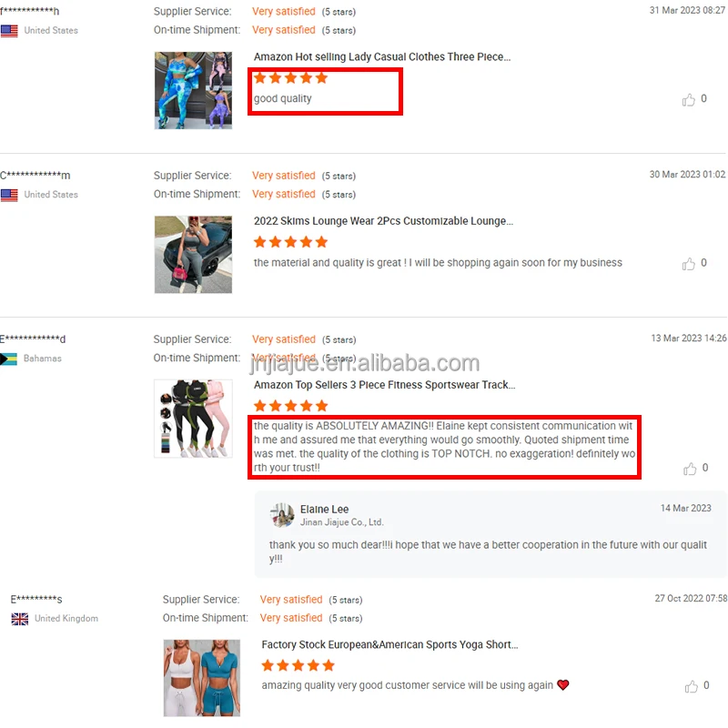Click thumbs-up on United Kingdom customer review
Image resolution: width=728 pixels, height=728 pixels.
pos(692,686)
